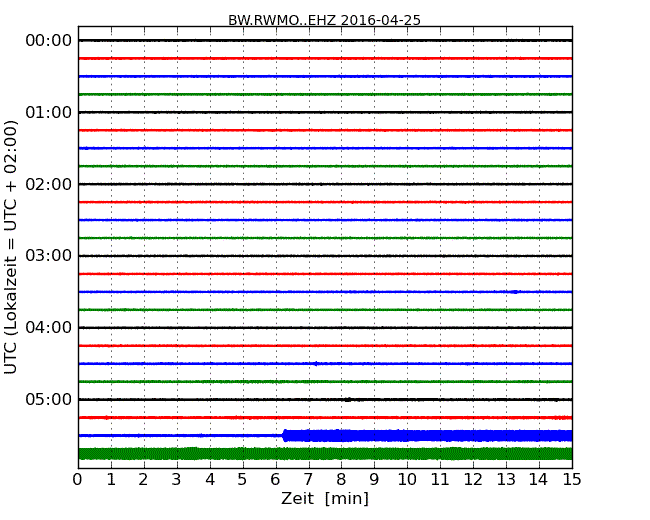This screenshot has height=520, width=650.
Task: Click x-axis tick label 12
Action: click(473, 480)
